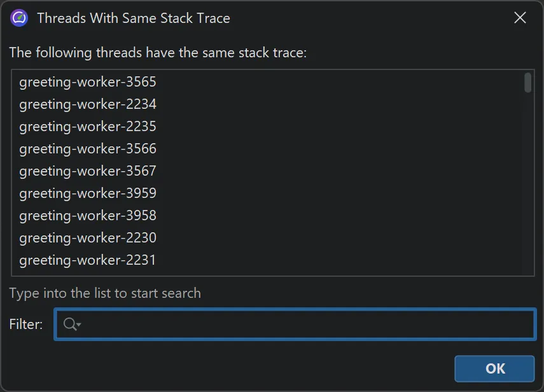Screen dimensions: 544x392
Task: Select thread greeting-worker-3959
Action: click(x=88, y=193)
